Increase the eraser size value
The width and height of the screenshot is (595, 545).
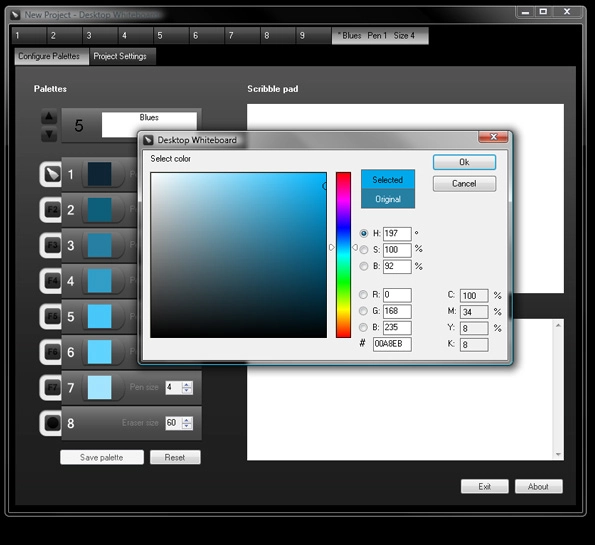click(187, 420)
